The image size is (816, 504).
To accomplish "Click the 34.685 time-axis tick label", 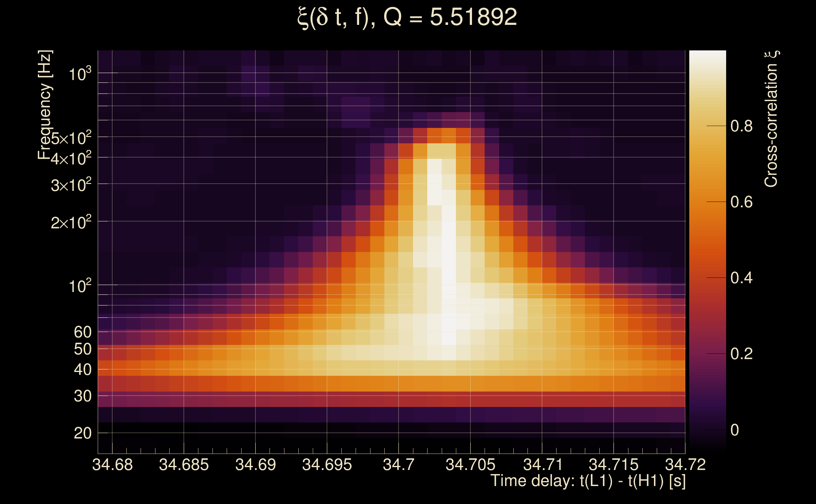I will coord(184,465).
